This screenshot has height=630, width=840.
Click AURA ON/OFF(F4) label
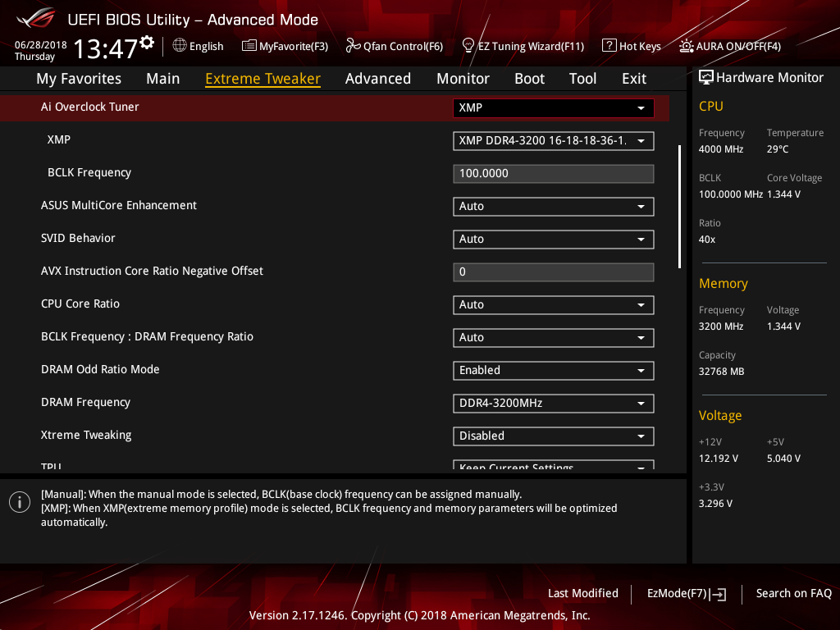(x=738, y=47)
